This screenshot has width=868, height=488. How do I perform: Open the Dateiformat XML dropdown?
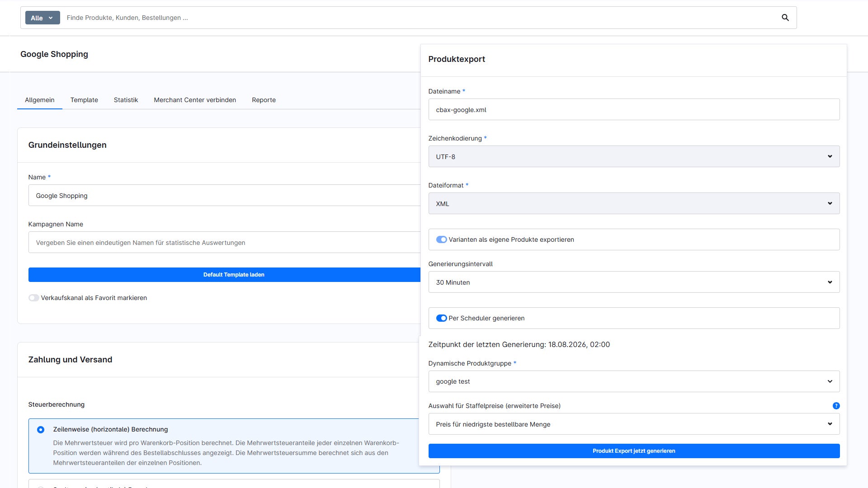(x=634, y=203)
